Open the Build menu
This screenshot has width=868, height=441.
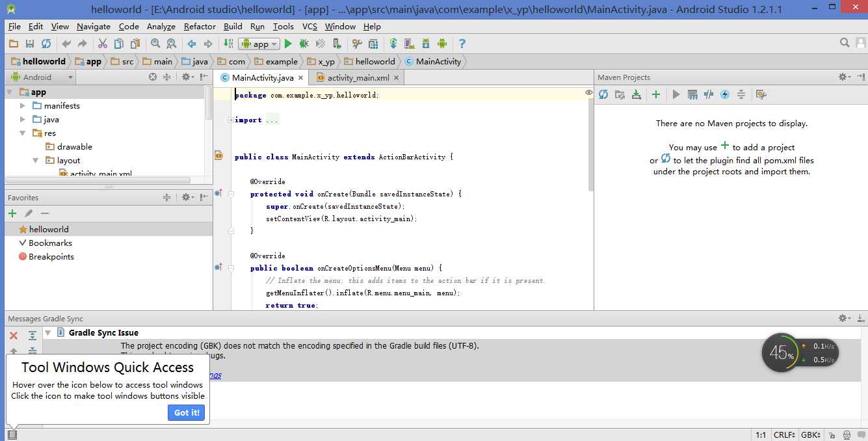pos(233,27)
